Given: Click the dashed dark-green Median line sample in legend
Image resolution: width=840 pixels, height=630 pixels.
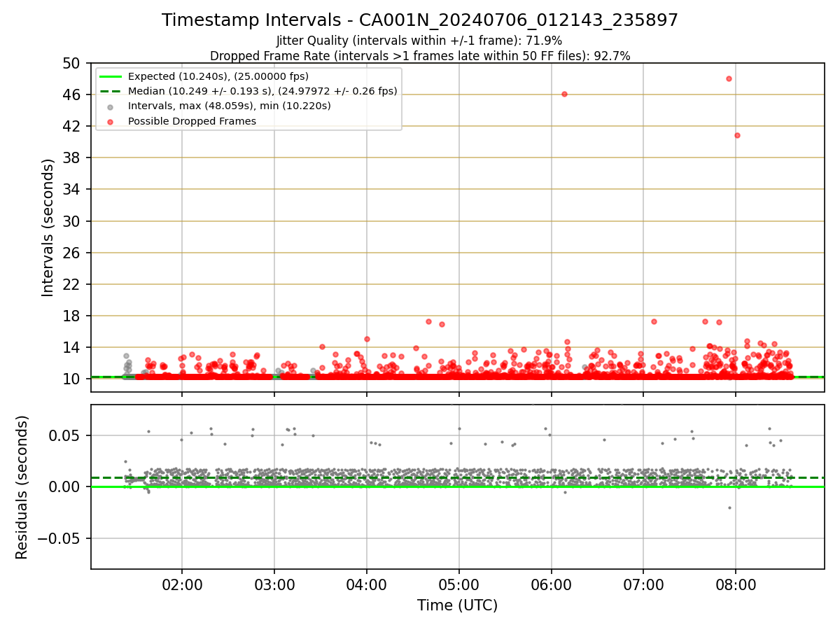Looking at the screenshot, I should pyautogui.click(x=111, y=91).
